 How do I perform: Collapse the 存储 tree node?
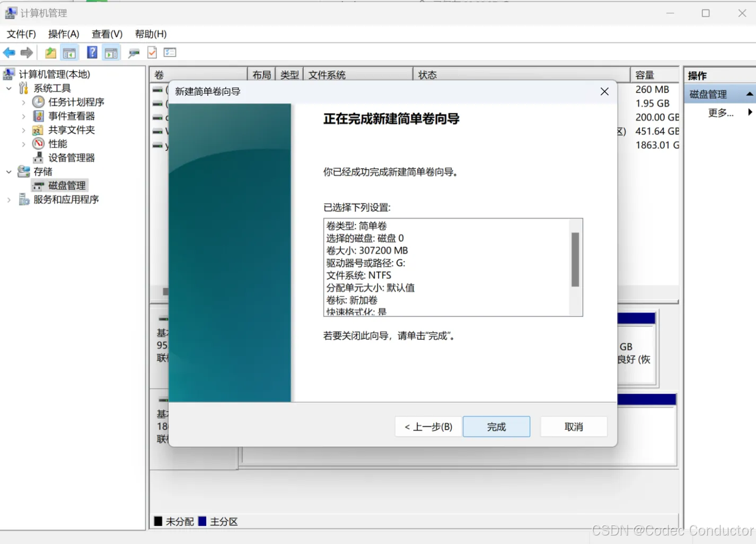9,172
